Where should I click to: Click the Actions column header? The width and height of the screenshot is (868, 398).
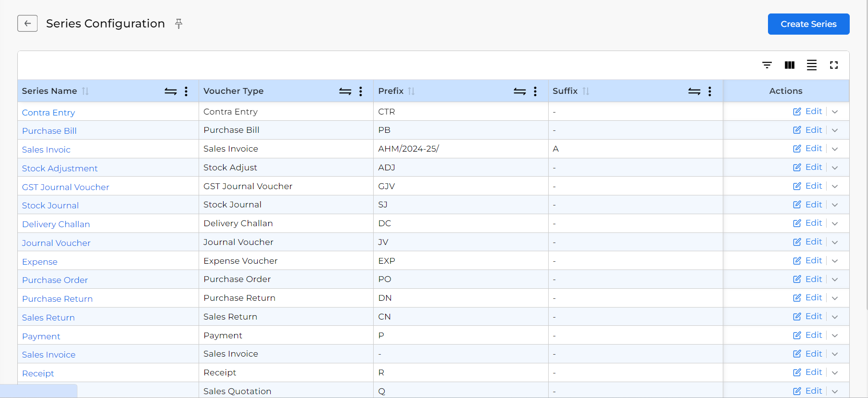786,91
